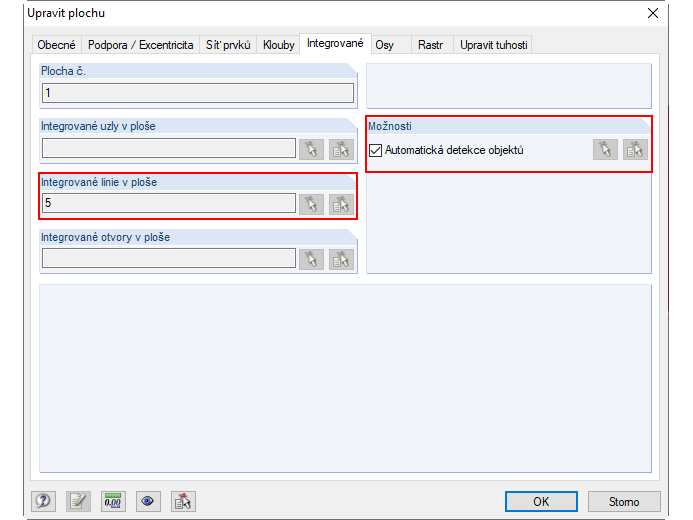Switch to the Rastr tab
Image resolution: width=693 pixels, height=520 pixels.
[430, 45]
